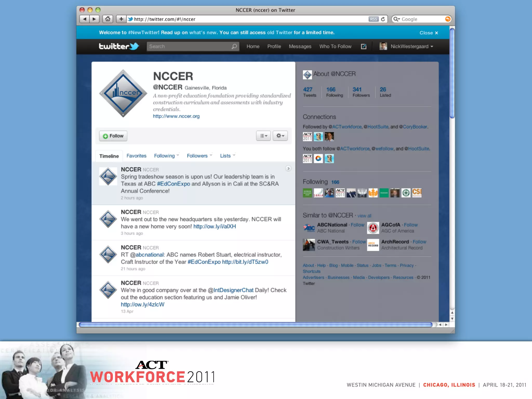Click the vertical scrollbar down arrow
This screenshot has width=532, height=399.
click(x=452, y=319)
